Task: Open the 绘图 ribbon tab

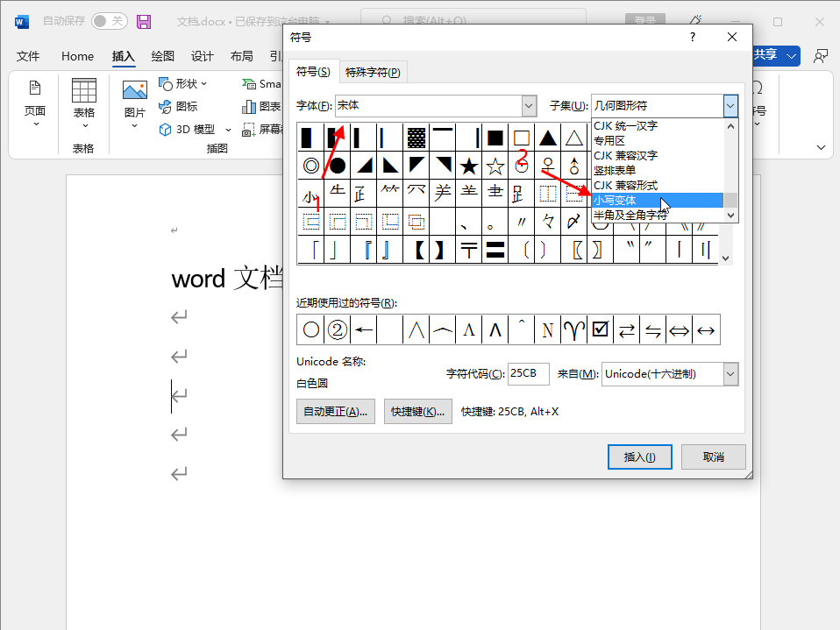Action: coord(163,56)
